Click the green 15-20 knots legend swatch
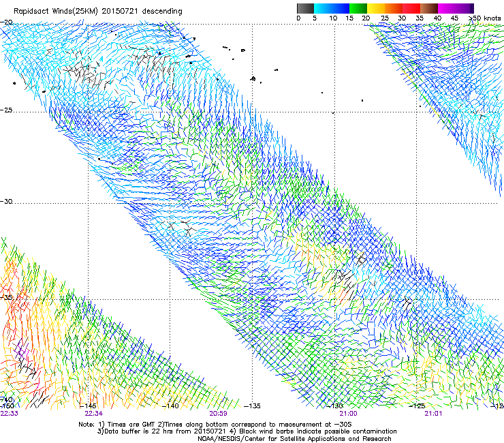 coord(358,8)
